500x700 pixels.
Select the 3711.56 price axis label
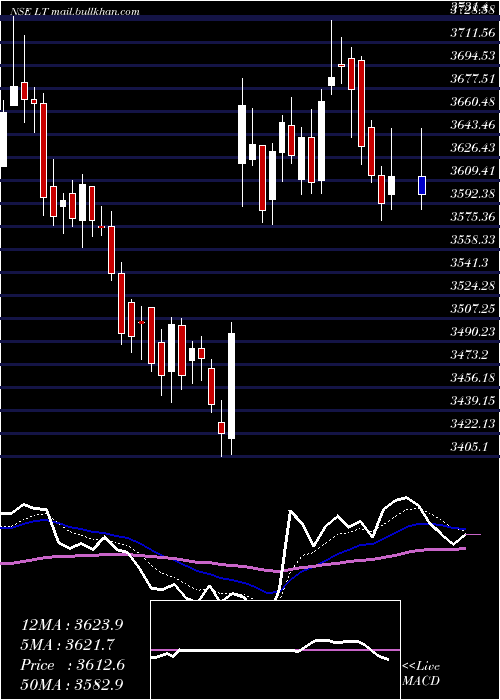tap(473, 33)
